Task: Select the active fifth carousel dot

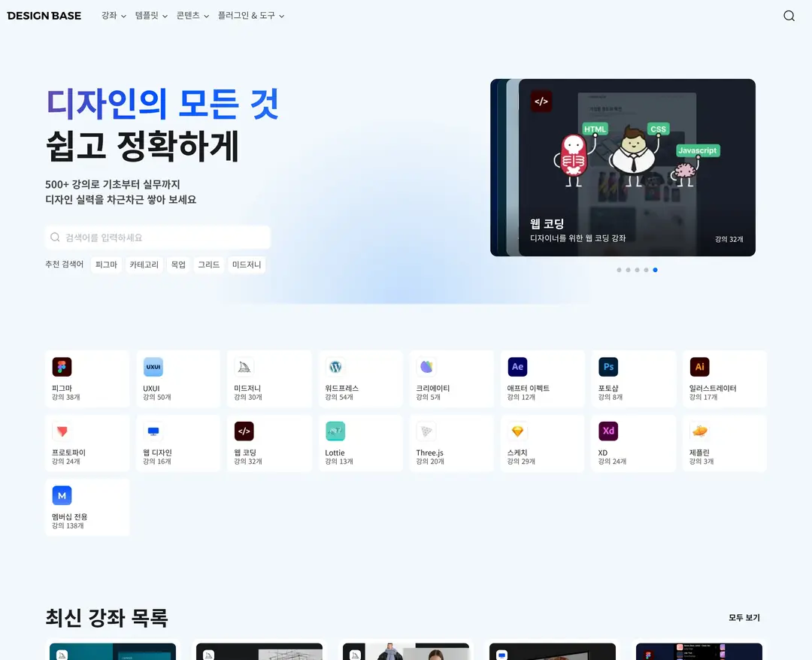Action: click(655, 270)
